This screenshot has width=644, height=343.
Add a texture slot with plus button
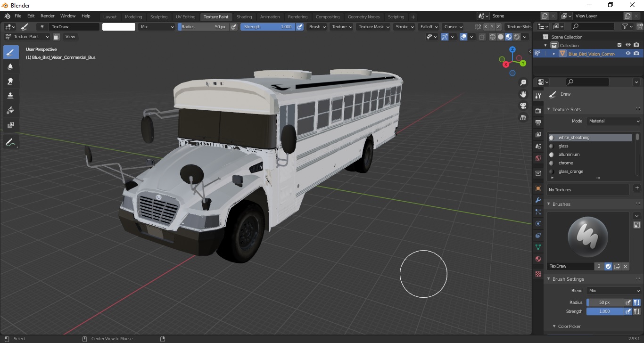pos(637,188)
